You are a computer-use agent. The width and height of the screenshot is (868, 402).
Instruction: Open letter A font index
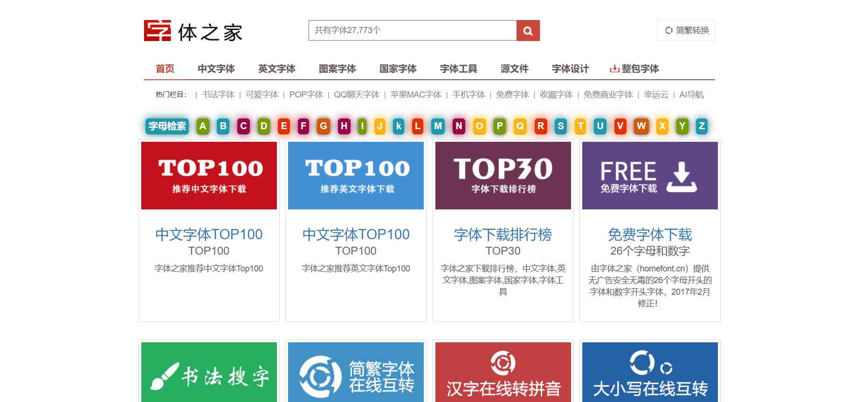coord(203,126)
